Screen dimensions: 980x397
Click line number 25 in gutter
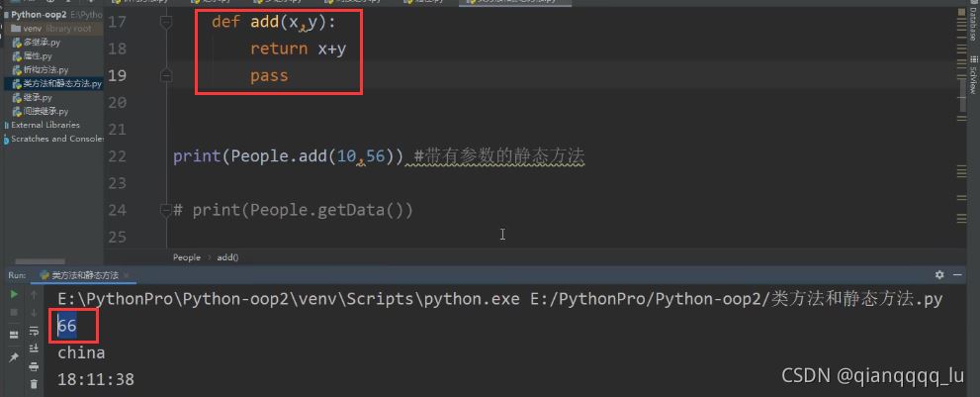(118, 237)
